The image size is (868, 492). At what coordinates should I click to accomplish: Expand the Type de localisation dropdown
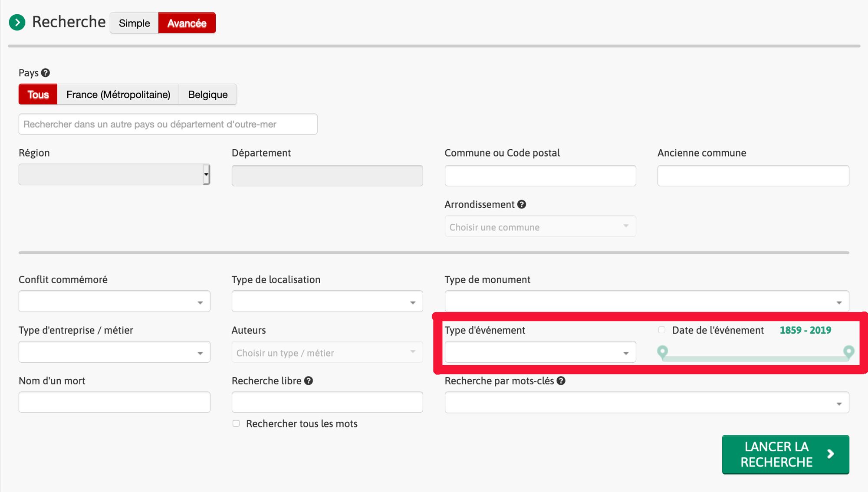coord(327,302)
